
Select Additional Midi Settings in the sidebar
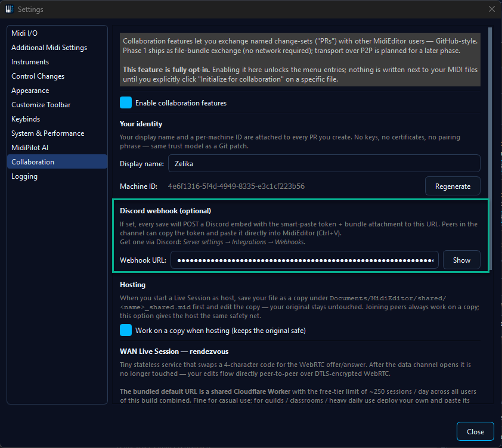tap(57, 48)
